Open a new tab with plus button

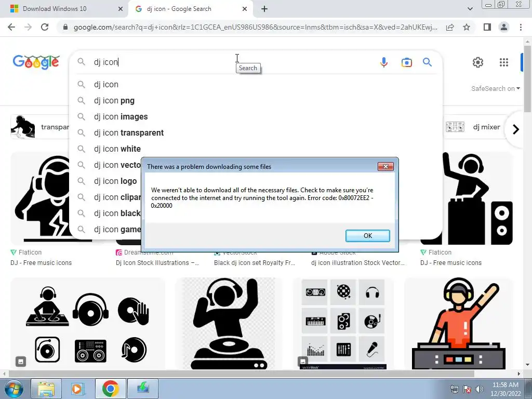tap(264, 9)
